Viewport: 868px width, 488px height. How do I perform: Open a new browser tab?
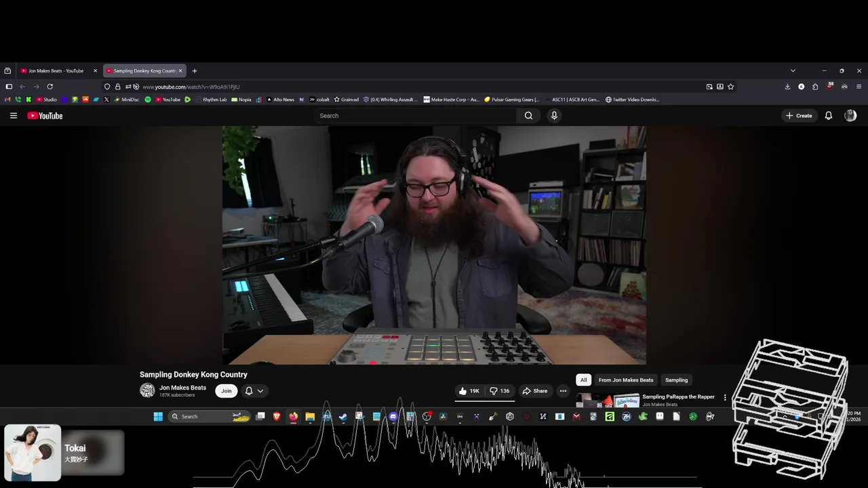click(x=195, y=70)
